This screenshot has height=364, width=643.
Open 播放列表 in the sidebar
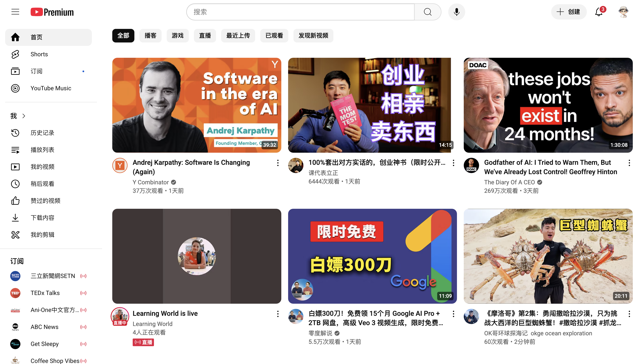point(48,150)
